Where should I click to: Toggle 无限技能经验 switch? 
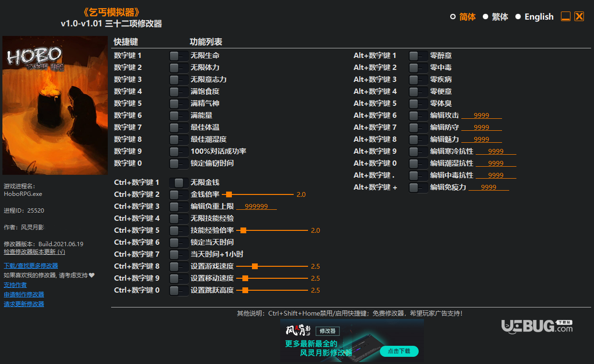pos(179,218)
